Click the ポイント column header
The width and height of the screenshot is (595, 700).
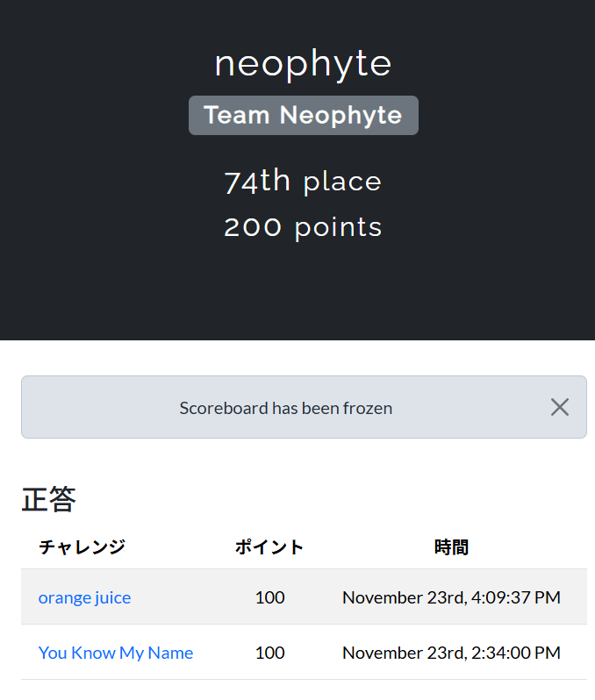[x=269, y=547]
